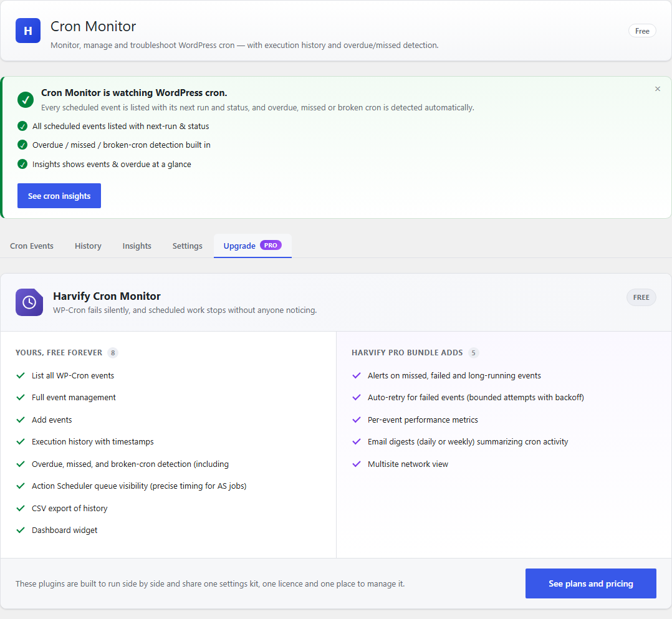The image size is (672, 619).
Task: Click text 'Per-event performance metrics'
Action: 423,420
